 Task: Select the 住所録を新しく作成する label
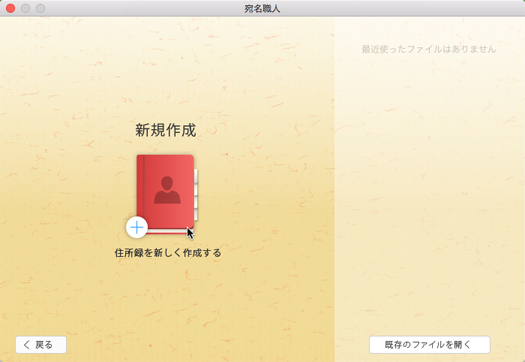(x=168, y=252)
